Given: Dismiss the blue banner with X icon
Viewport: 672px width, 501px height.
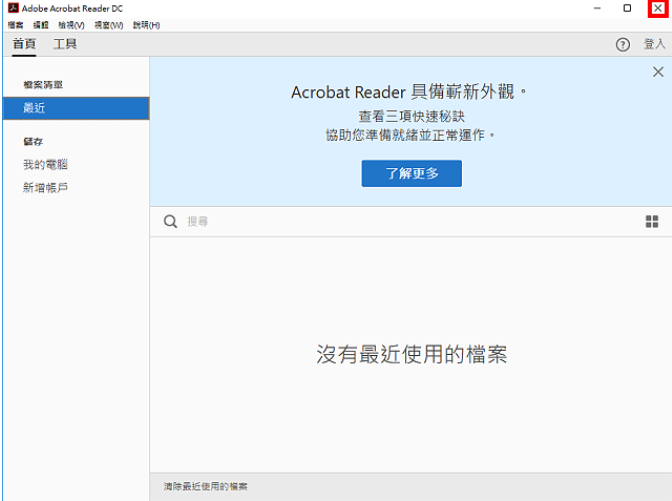Looking at the screenshot, I should pos(658,72).
